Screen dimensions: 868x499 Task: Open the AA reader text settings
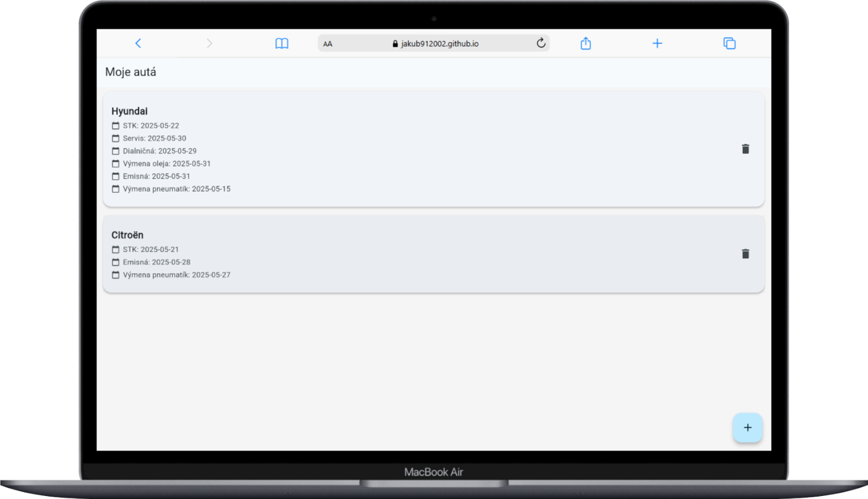tap(328, 44)
